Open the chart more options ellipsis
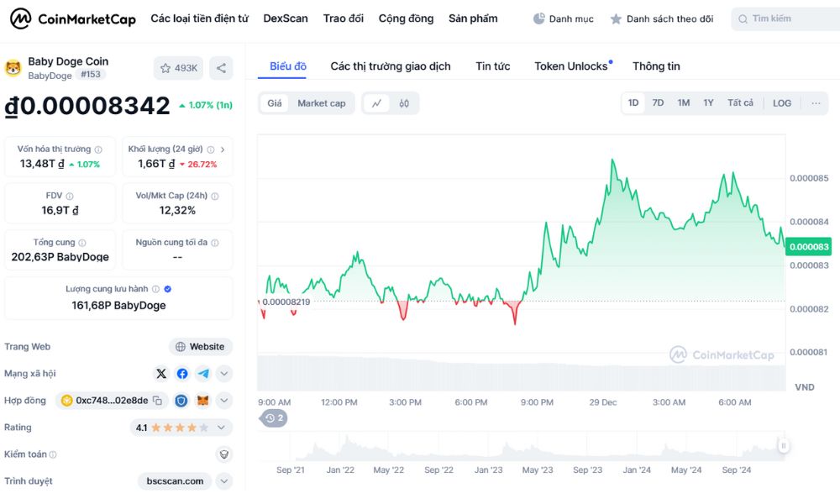The height and width of the screenshot is (504, 840). tap(816, 102)
